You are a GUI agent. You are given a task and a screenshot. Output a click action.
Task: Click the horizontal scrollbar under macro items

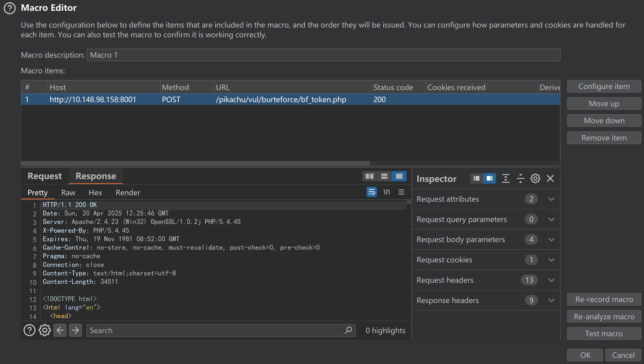point(195,163)
